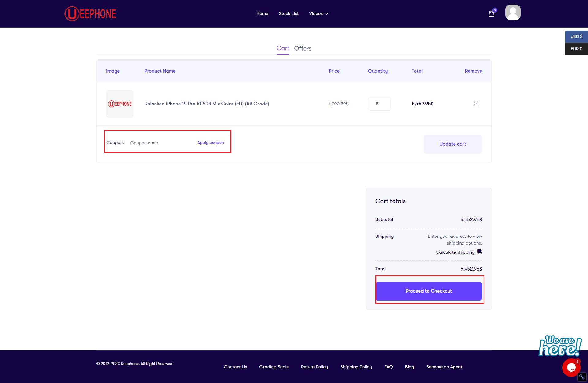Click the Cart totals heading
This screenshot has width=588, height=383.
(x=390, y=201)
